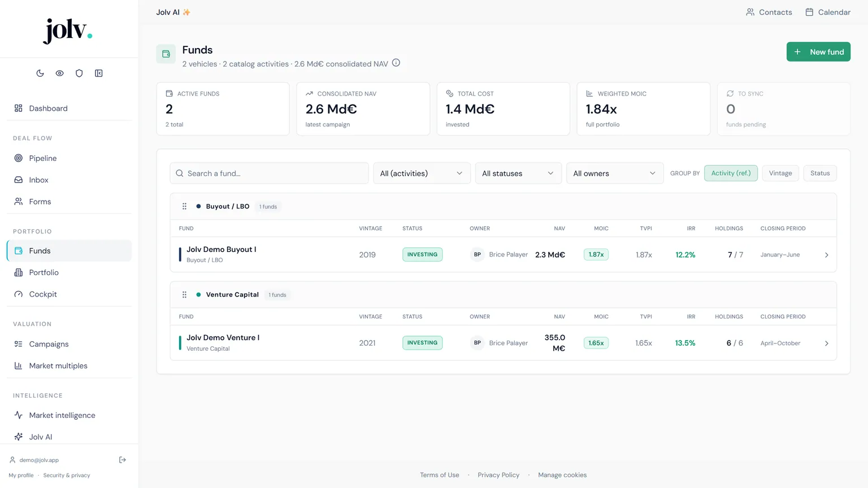Viewport: 868px width, 488px height.
Task: Open Pipeline in the Deal Flow section
Action: [x=69, y=158]
